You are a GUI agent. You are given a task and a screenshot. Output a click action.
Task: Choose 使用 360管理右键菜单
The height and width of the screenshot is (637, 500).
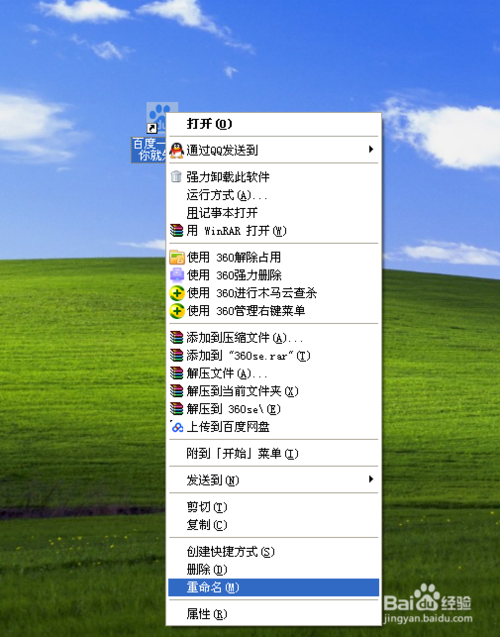coord(274,311)
